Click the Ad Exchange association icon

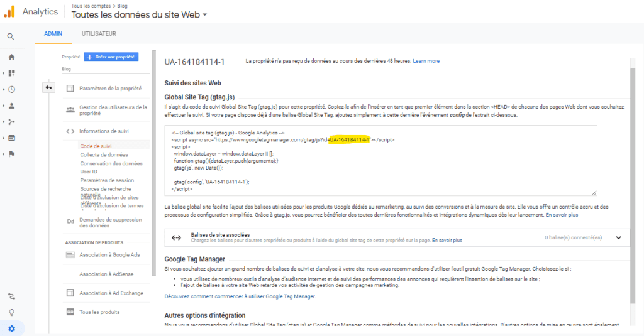[x=70, y=293]
